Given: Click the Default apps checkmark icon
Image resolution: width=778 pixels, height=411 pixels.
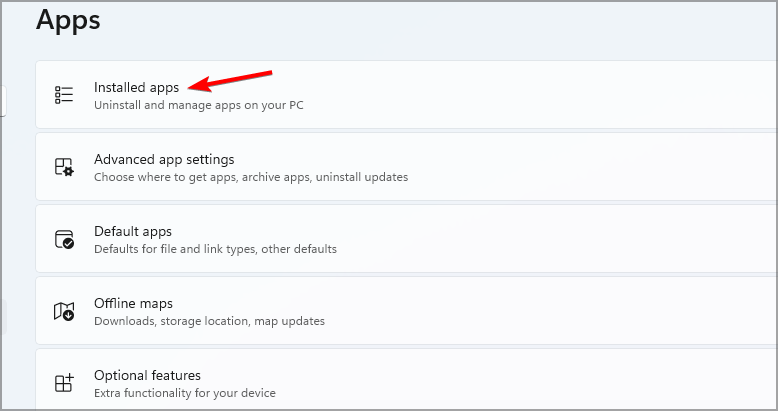Looking at the screenshot, I should (x=64, y=239).
